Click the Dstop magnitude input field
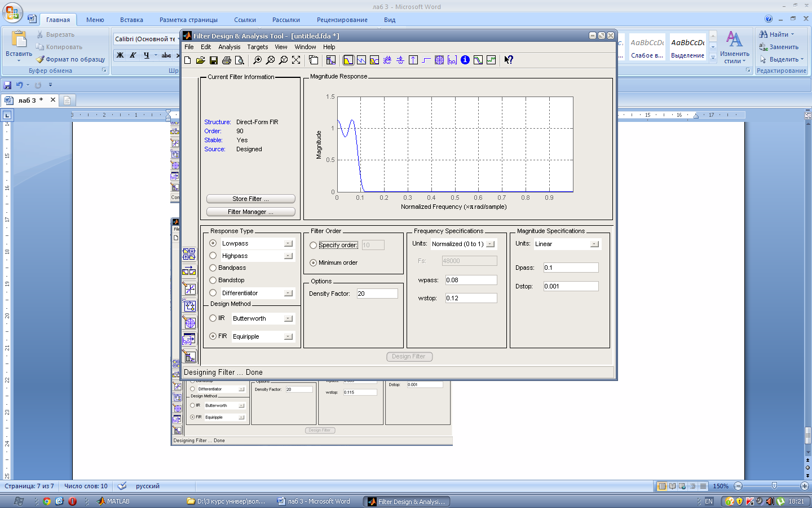Image resolution: width=812 pixels, height=508 pixels. pos(571,286)
